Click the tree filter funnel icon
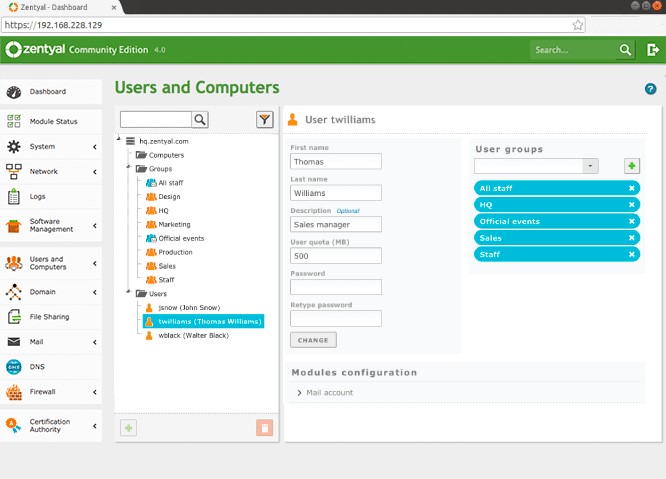 (264, 120)
